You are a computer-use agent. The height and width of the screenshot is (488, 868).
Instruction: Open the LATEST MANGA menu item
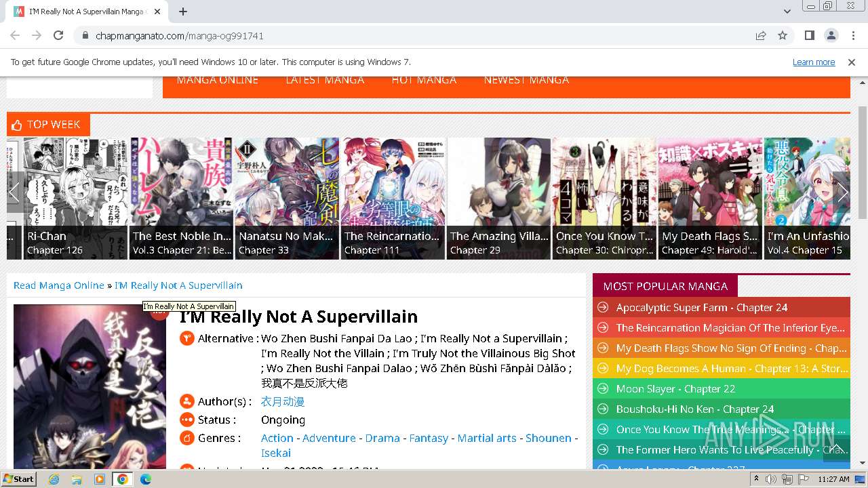pyautogui.click(x=325, y=80)
